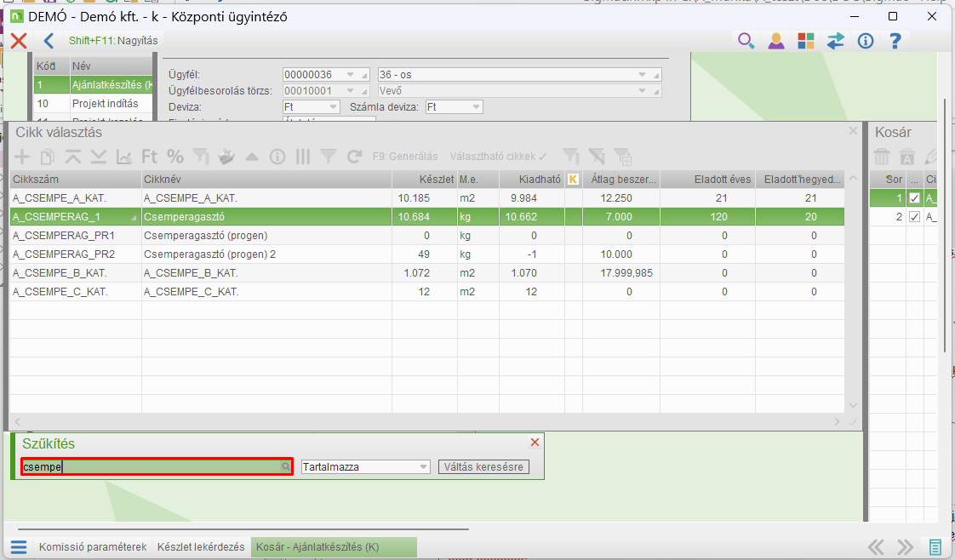Viewport: 955px width, 560px height.
Task: Close the Szűkítés panel with red X
Action: [x=535, y=443]
